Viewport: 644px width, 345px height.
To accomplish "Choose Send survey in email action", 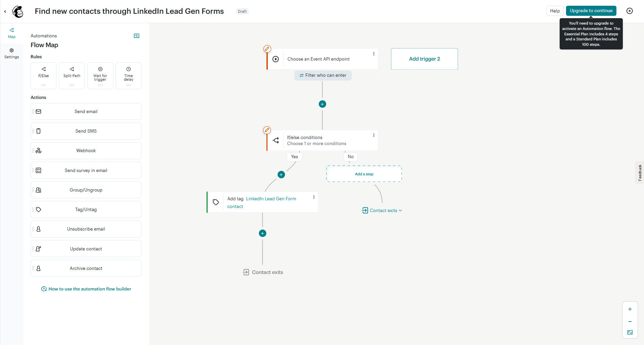I will point(86,170).
